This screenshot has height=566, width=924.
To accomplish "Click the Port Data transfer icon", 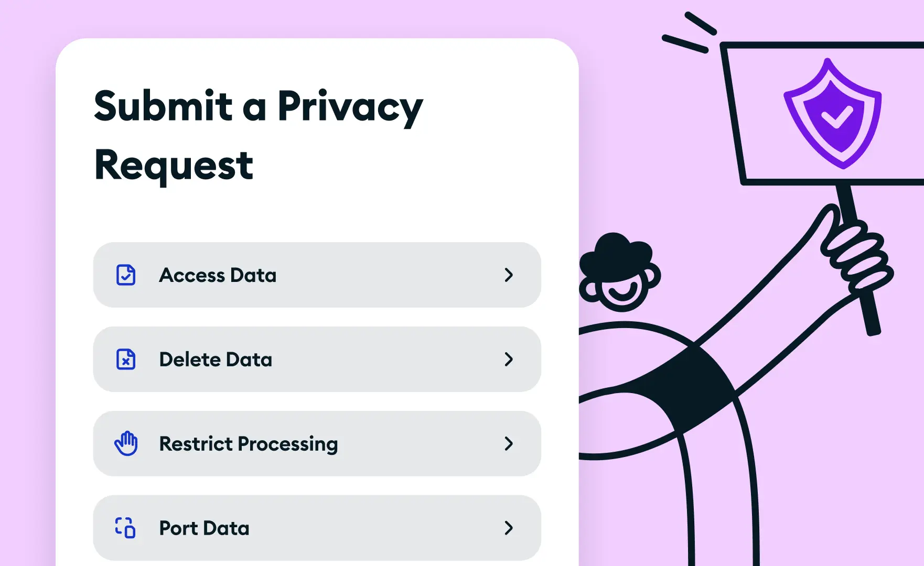I will pyautogui.click(x=125, y=528).
